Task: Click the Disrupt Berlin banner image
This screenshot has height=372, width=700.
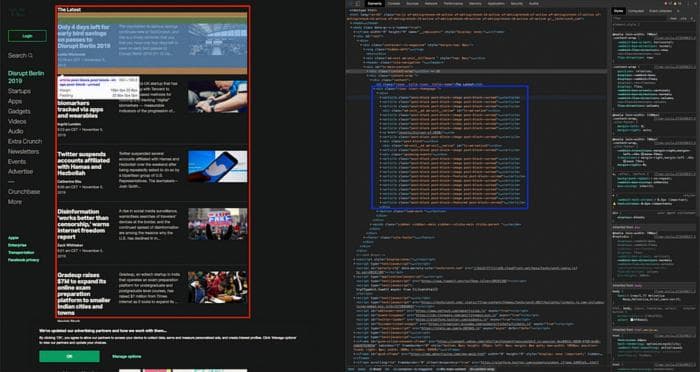Action: tap(217, 40)
